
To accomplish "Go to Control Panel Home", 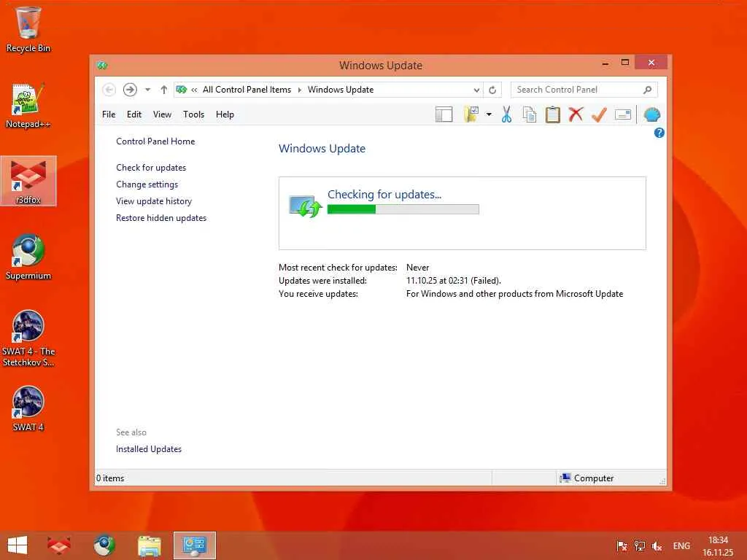I will click(155, 141).
